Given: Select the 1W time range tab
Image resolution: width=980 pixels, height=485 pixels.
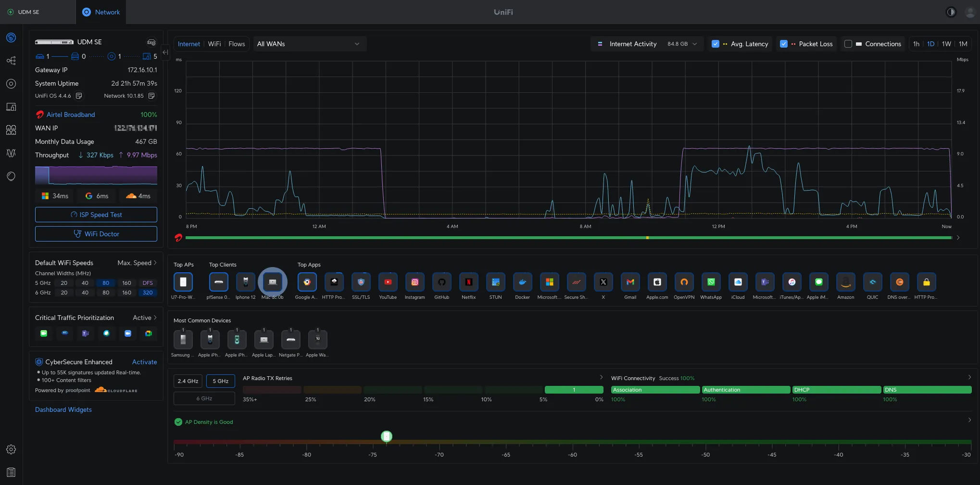Looking at the screenshot, I should [x=946, y=44].
